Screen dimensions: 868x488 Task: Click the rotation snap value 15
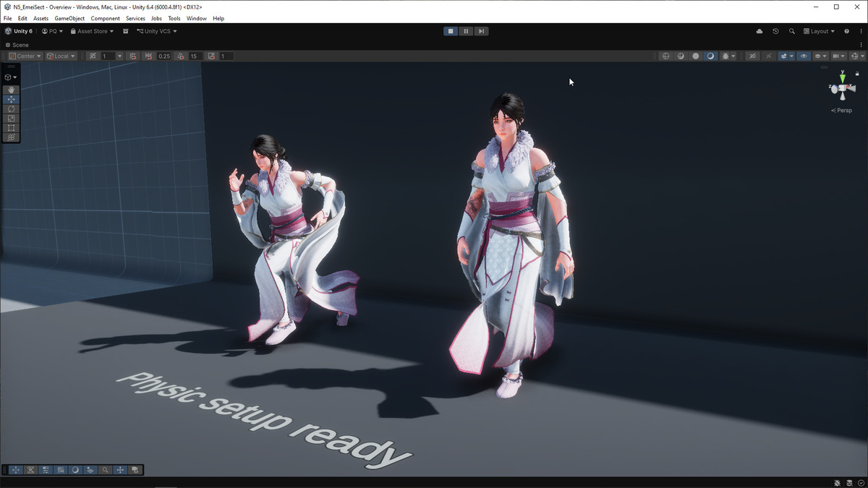[195, 56]
